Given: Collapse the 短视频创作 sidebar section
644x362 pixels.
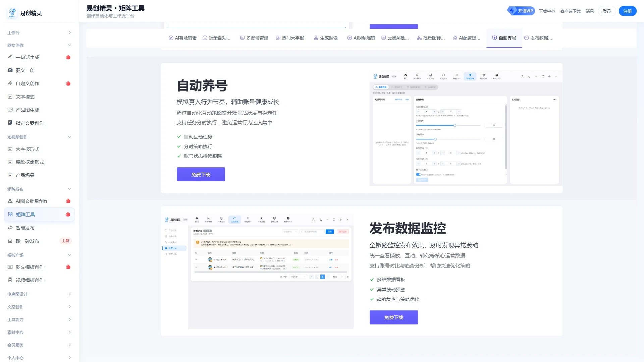Looking at the screenshot, I should pos(39,137).
